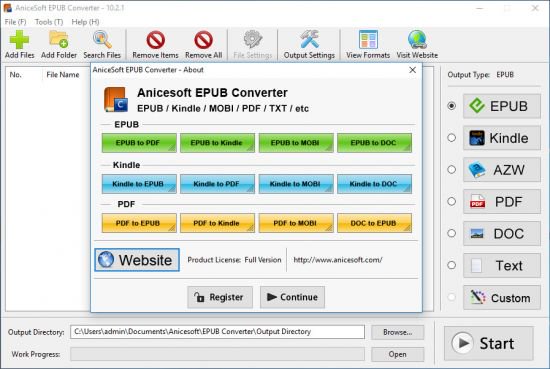The image size is (550, 369).
Task: Click the Visit Website globe icon
Action: point(417,44)
